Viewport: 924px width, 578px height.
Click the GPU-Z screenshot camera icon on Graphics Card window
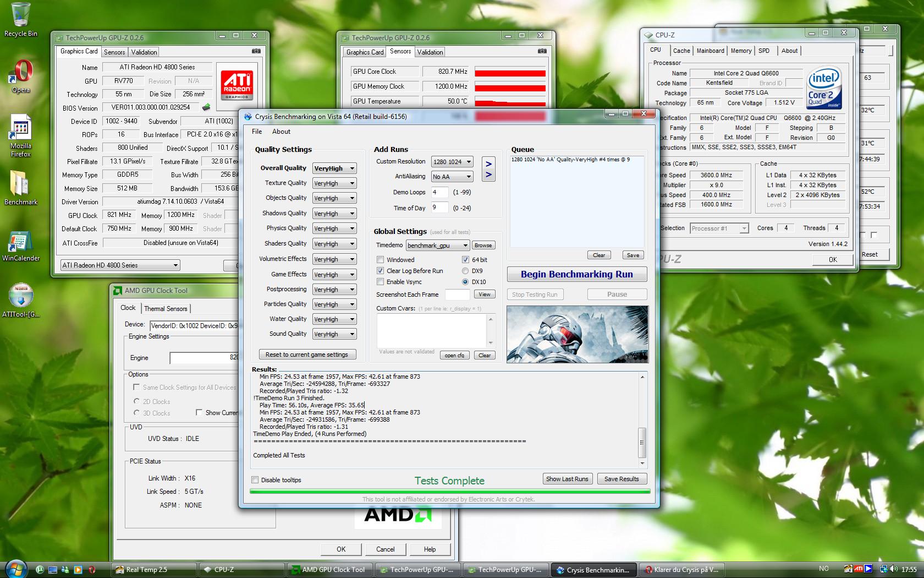[256, 51]
